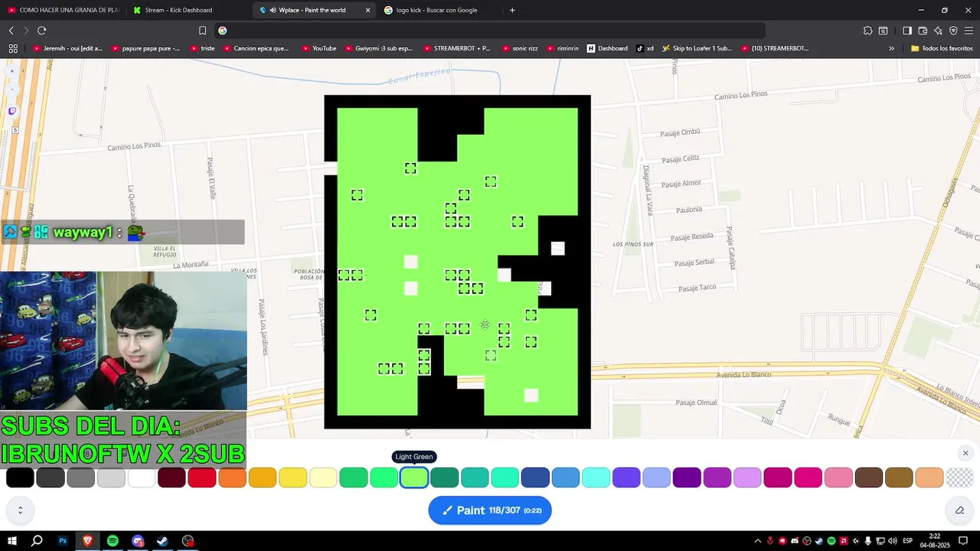Open the STREAMERBOT + P bookmark
980x551 pixels.
[x=457, y=48]
